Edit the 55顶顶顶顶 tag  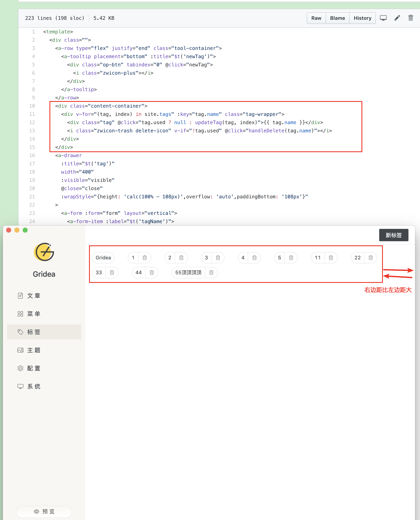(x=188, y=273)
